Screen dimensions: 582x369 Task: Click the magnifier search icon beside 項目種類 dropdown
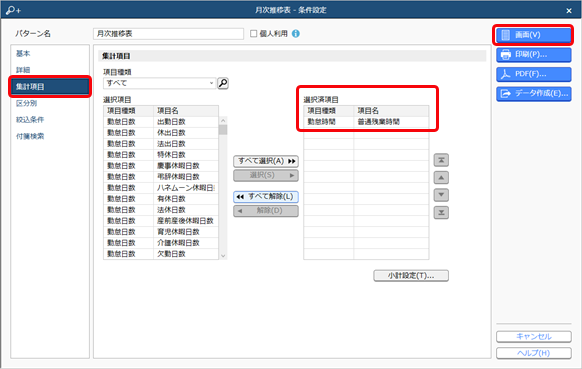(x=223, y=83)
